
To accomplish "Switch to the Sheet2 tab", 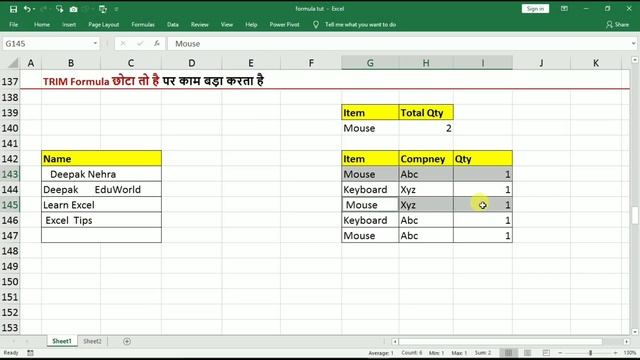I will [x=92, y=341].
